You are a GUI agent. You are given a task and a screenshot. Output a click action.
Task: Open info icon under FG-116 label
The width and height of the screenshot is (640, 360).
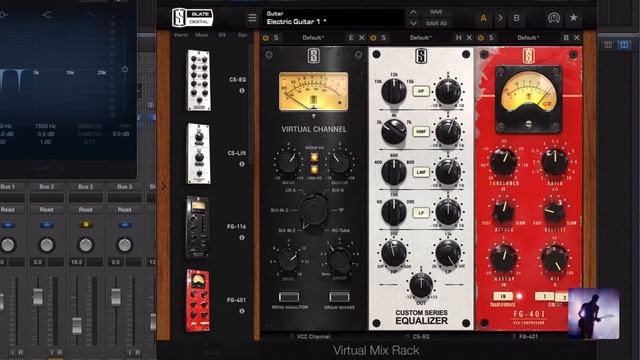pyautogui.click(x=242, y=238)
